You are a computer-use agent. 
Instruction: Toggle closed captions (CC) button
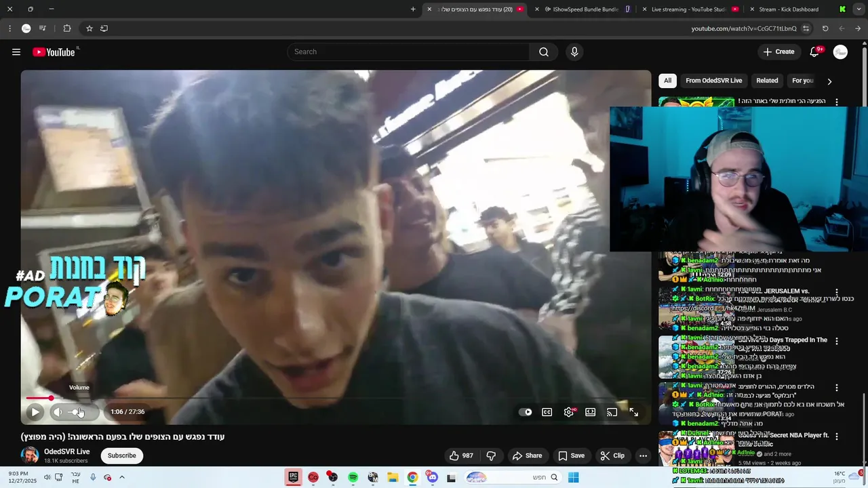pyautogui.click(x=547, y=412)
